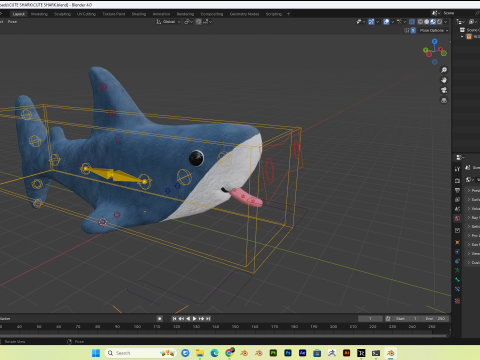Toggle the blue X mirror button near Pose Options
This screenshot has height=360, width=480.
413,30
